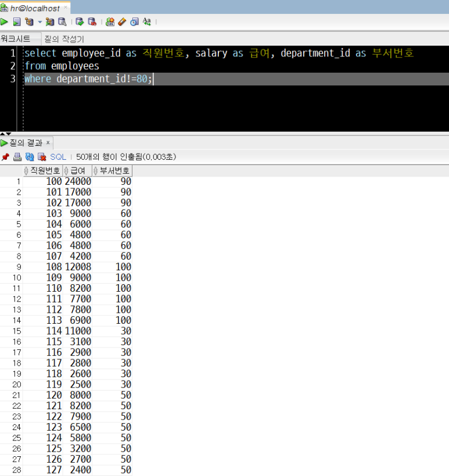Commit changes with the green checkmark database icon
This screenshot has width=449, height=476.
click(x=80, y=22)
